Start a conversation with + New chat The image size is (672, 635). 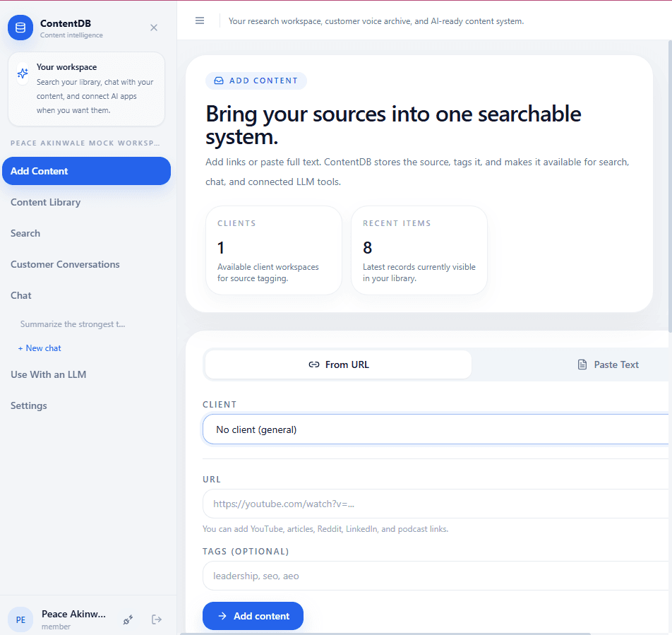pos(40,348)
